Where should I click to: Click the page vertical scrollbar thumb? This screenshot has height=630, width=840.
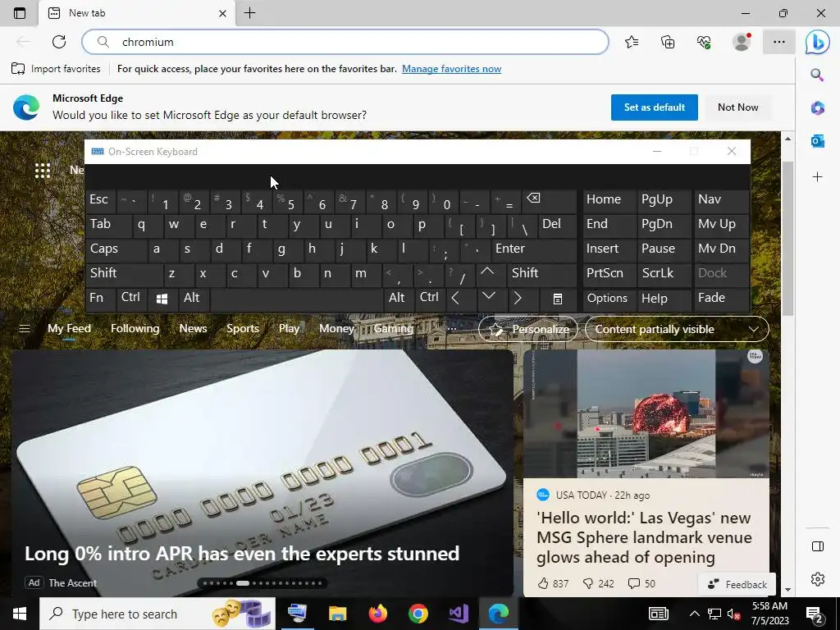[x=787, y=239]
